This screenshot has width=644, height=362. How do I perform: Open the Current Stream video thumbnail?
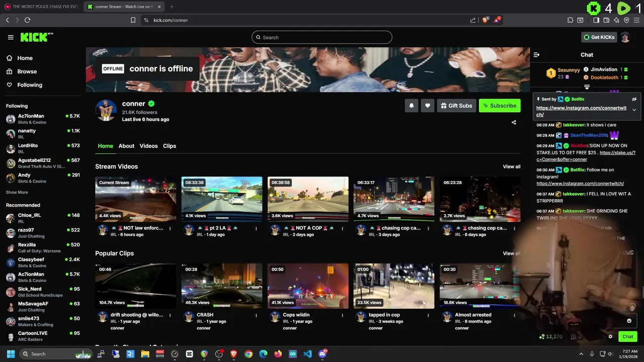(x=136, y=199)
